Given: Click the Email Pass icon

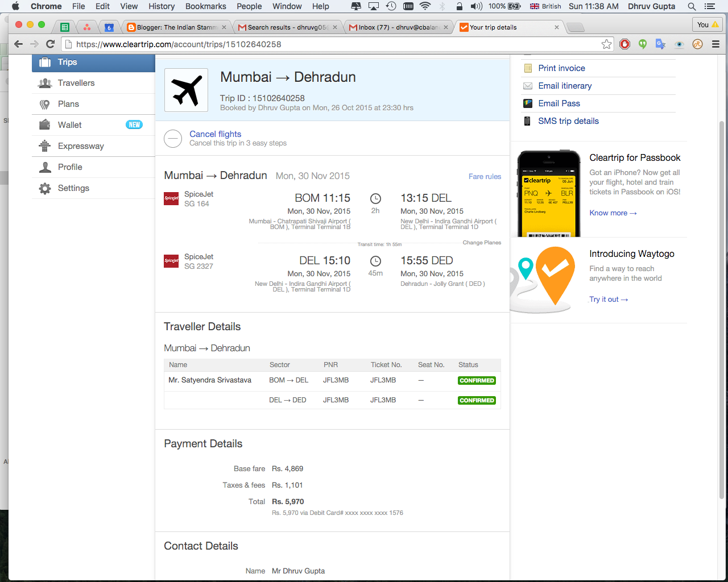Looking at the screenshot, I should (528, 103).
